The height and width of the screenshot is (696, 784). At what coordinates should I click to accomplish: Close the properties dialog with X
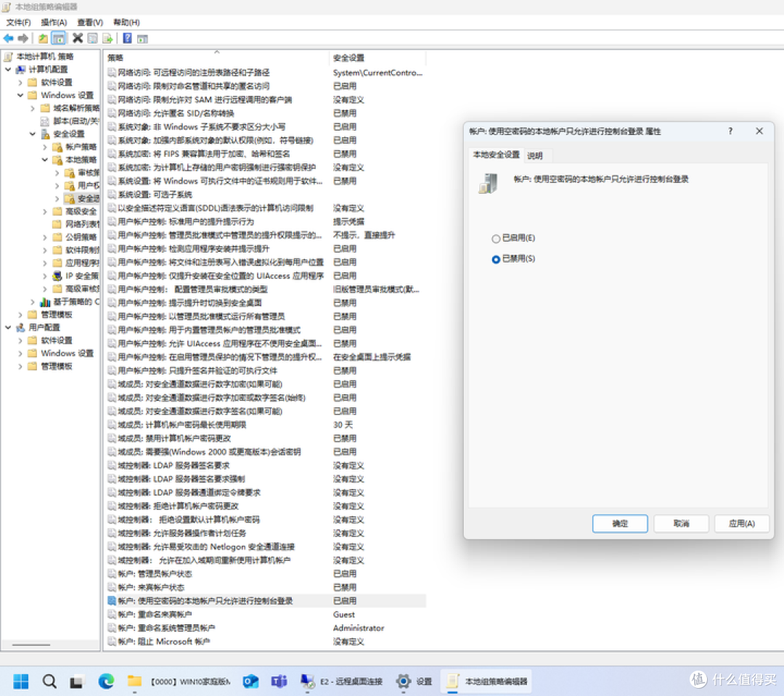point(759,131)
